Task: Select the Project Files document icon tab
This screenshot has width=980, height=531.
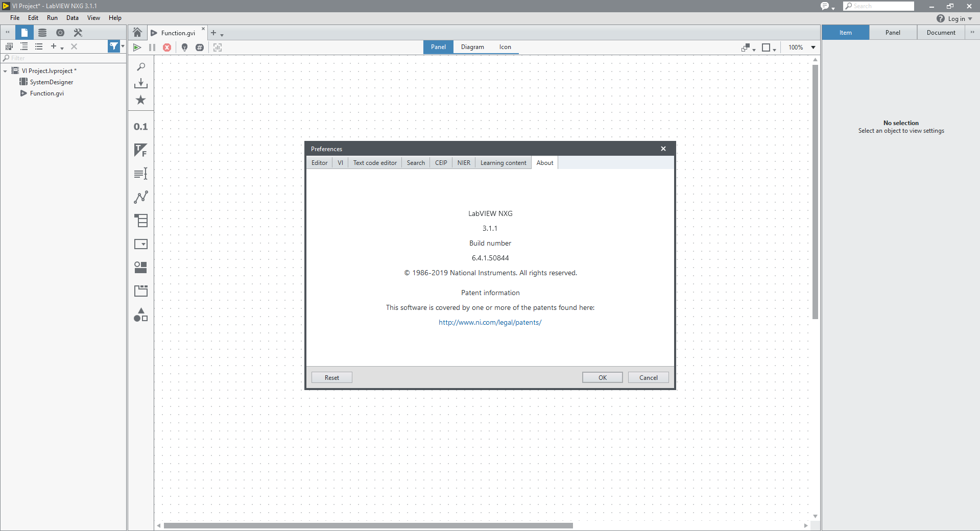Action: point(24,32)
